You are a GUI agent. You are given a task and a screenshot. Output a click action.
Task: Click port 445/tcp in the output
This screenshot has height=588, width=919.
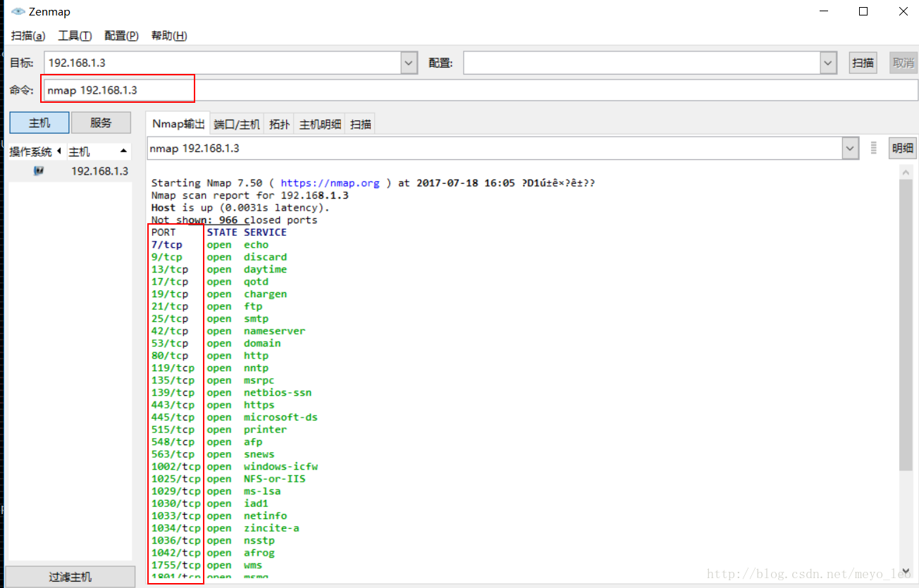[x=173, y=418]
